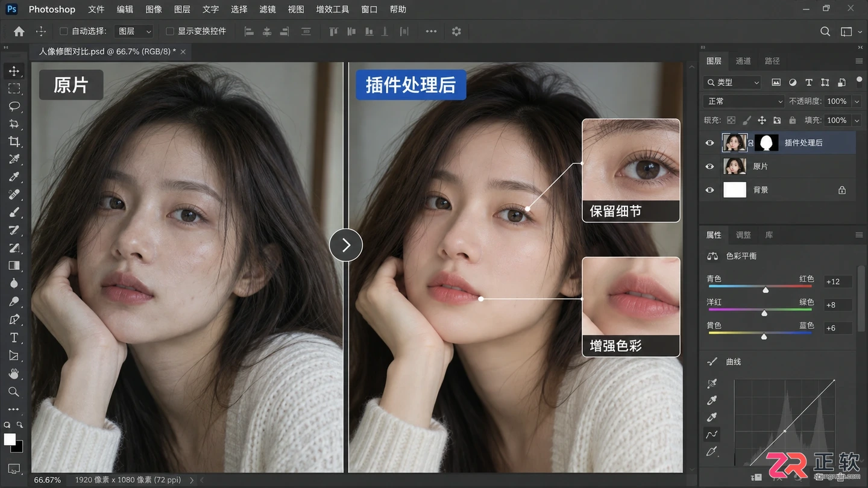Switch to the 调整 tab
The height and width of the screenshot is (488, 868).
(x=743, y=235)
